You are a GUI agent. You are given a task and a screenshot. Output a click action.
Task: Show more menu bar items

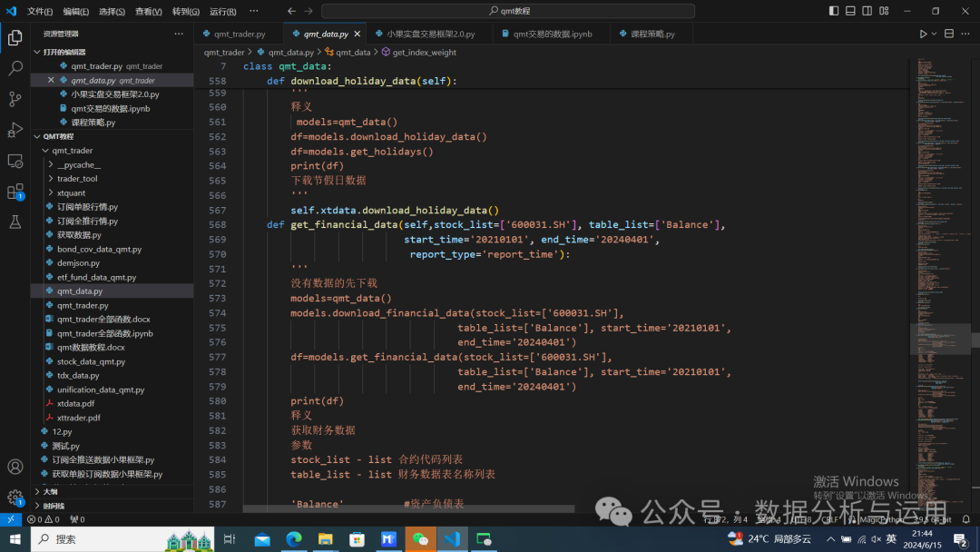tap(254, 11)
